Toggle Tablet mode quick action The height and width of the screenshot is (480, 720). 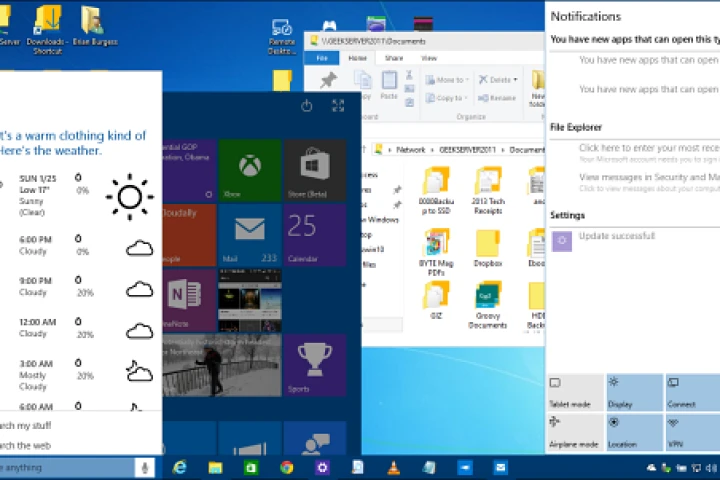(575, 392)
